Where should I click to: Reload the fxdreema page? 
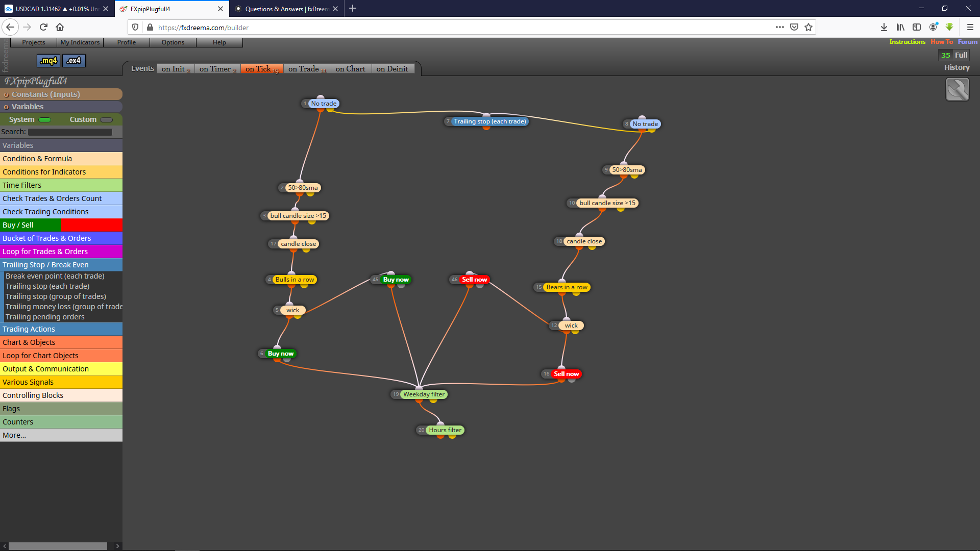[43, 27]
